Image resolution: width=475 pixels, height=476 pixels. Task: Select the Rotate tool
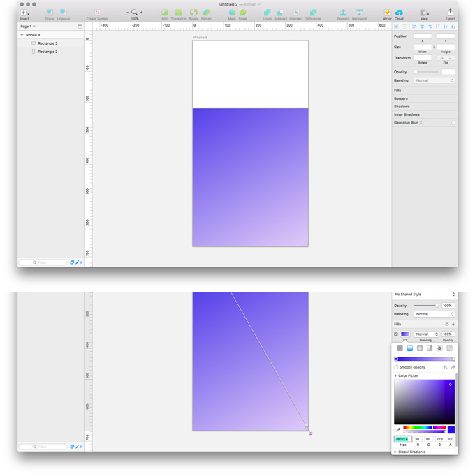pyautogui.click(x=193, y=13)
